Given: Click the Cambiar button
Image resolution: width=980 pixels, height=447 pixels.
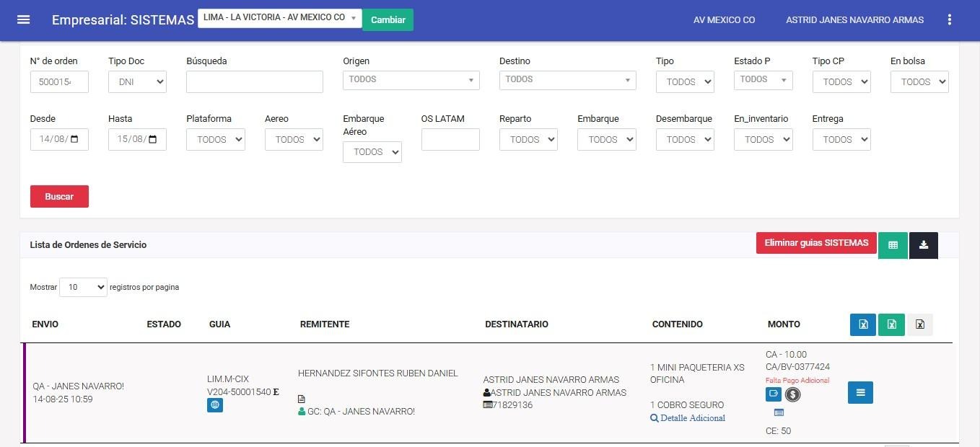Looking at the screenshot, I should pos(388,19).
